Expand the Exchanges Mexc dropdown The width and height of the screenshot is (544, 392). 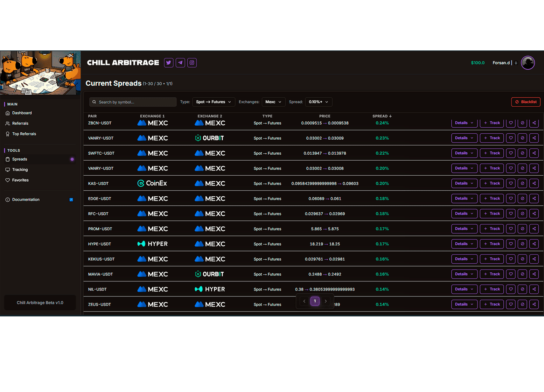[273, 102]
